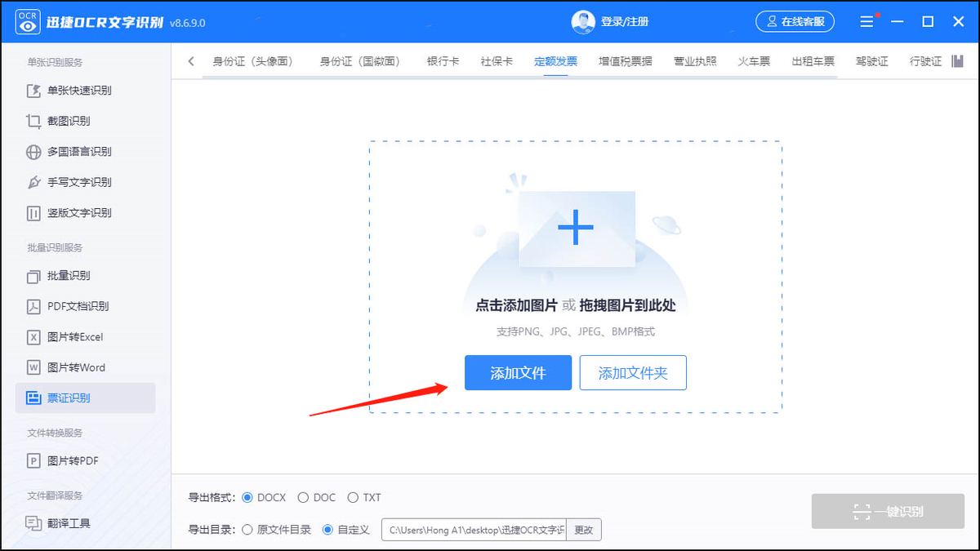Click the 批量识别 stack icon

(x=33, y=276)
